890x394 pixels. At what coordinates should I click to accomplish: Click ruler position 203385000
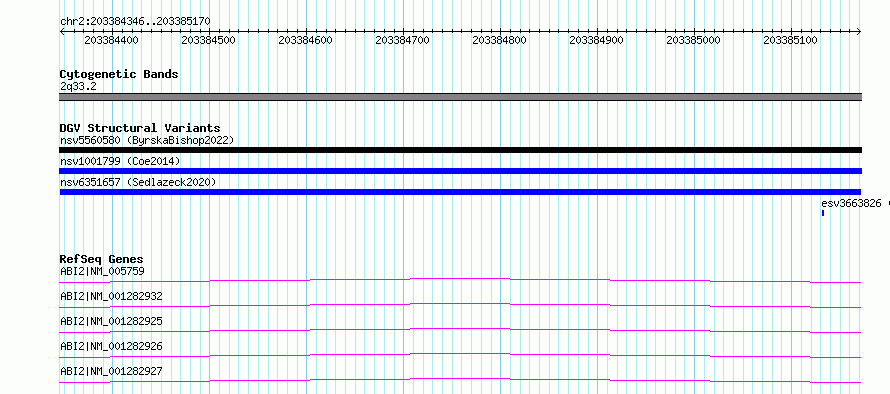coord(694,40)
